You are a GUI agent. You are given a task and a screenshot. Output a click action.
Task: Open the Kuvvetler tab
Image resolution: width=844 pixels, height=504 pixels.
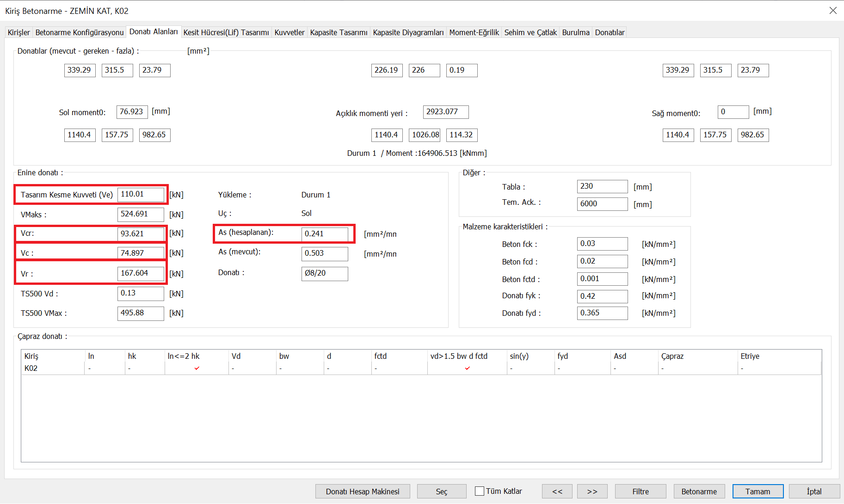click(289, 32)
